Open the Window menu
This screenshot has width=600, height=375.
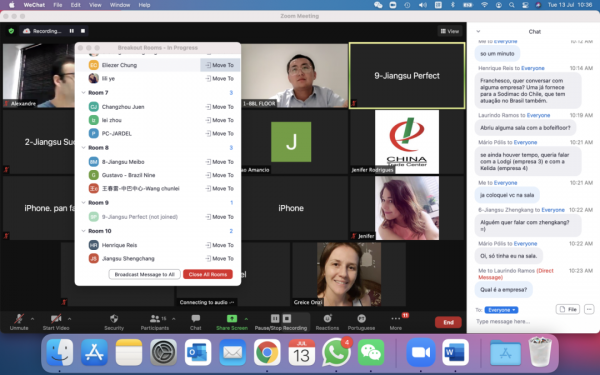point(120,5)
